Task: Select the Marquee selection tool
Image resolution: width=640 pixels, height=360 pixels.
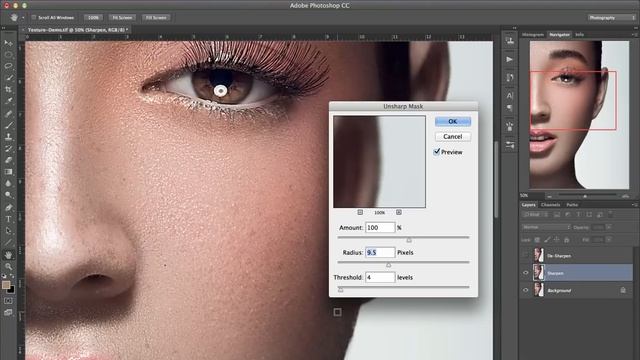Action: (x=8, y=54)
